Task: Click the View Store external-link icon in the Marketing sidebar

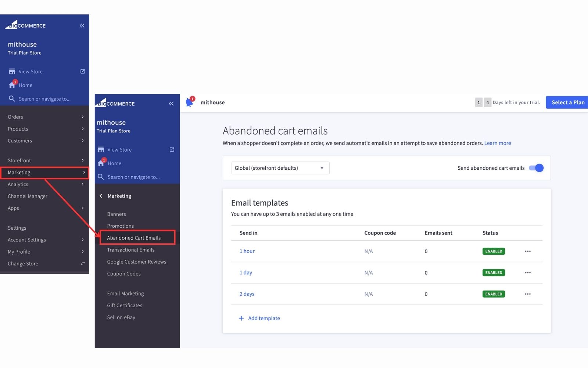Action: [x=172, y=149]
